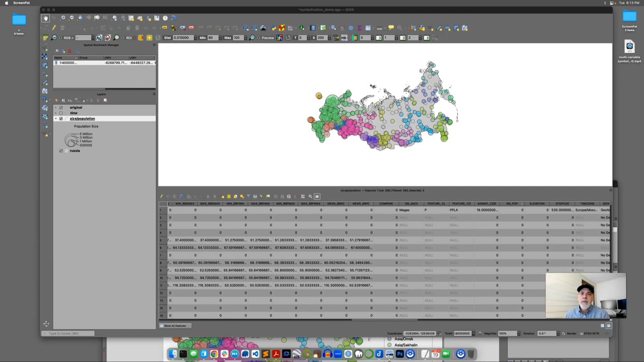
Task: Activate the Zoom In tool
Action: [x=63, y=18]
